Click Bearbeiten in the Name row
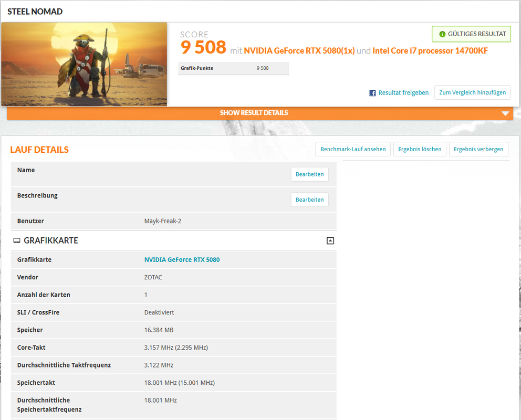521x420 pixels. tap(310, 174)
